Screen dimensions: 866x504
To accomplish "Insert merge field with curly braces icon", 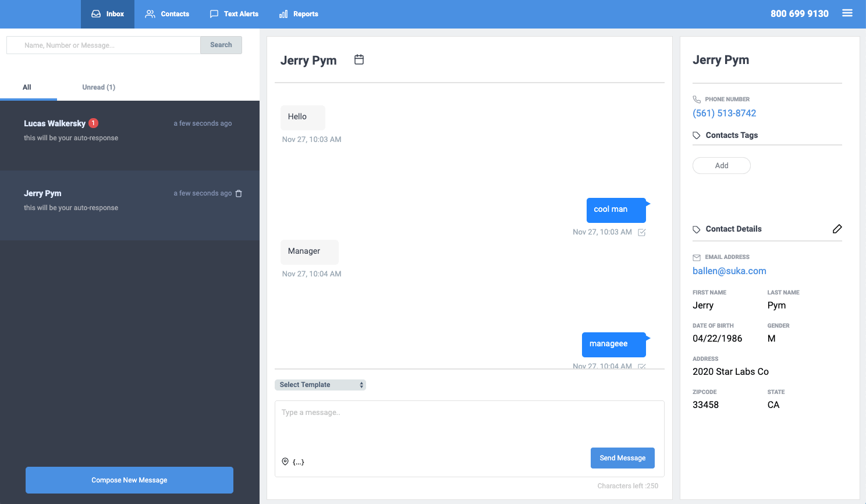I will [299, 462].
